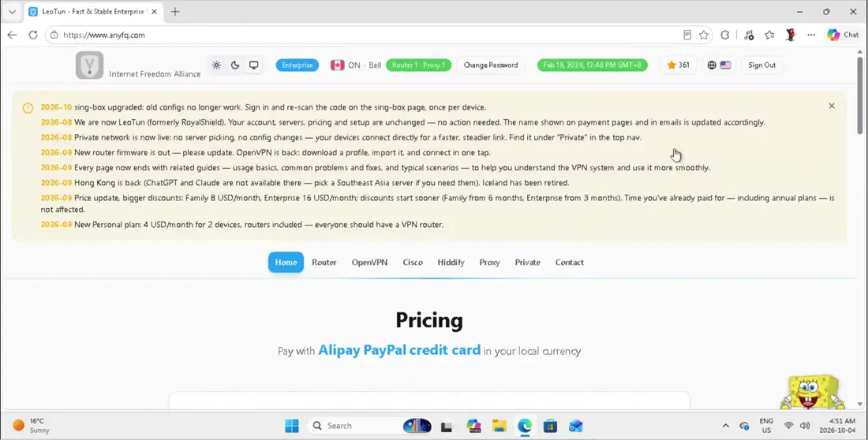This screenshot has height=440, width=868.
Task: Click the page scrollbar thumb
Action: [x=859, y=94]
